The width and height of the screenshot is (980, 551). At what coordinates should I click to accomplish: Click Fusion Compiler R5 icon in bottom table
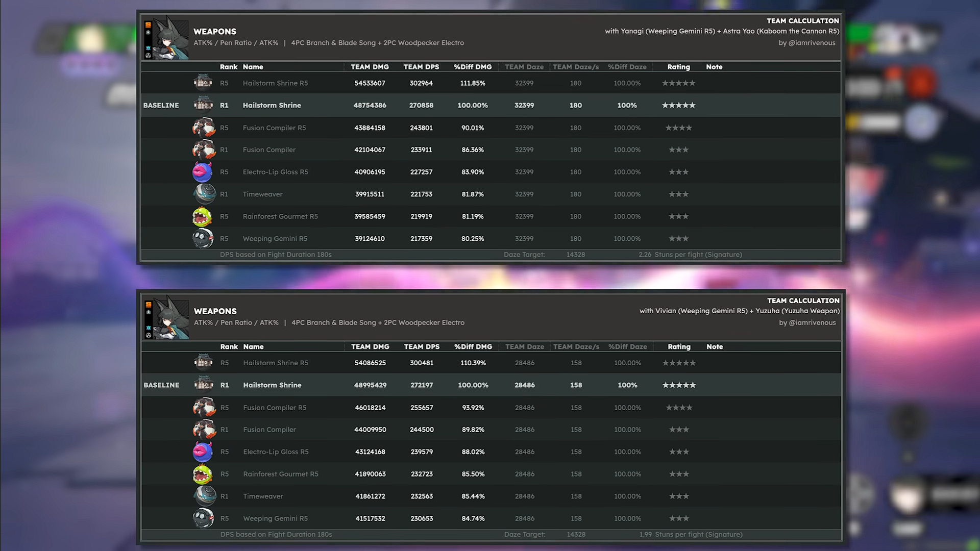click(x=204, y=407)
